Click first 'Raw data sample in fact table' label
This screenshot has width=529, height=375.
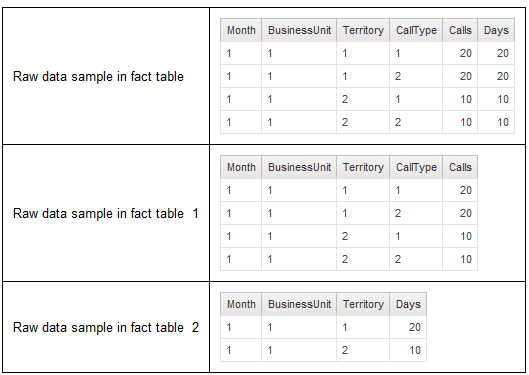coord(98,77)
